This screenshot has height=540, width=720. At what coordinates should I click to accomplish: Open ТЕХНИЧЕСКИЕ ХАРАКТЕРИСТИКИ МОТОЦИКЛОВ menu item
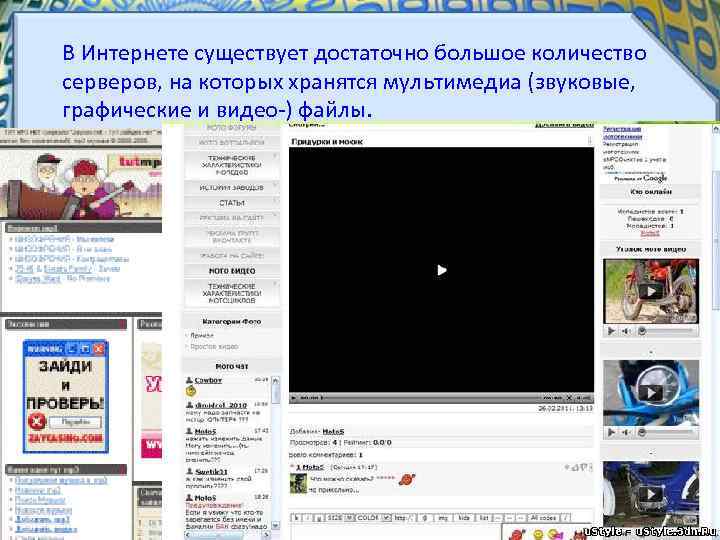(232, 293)
